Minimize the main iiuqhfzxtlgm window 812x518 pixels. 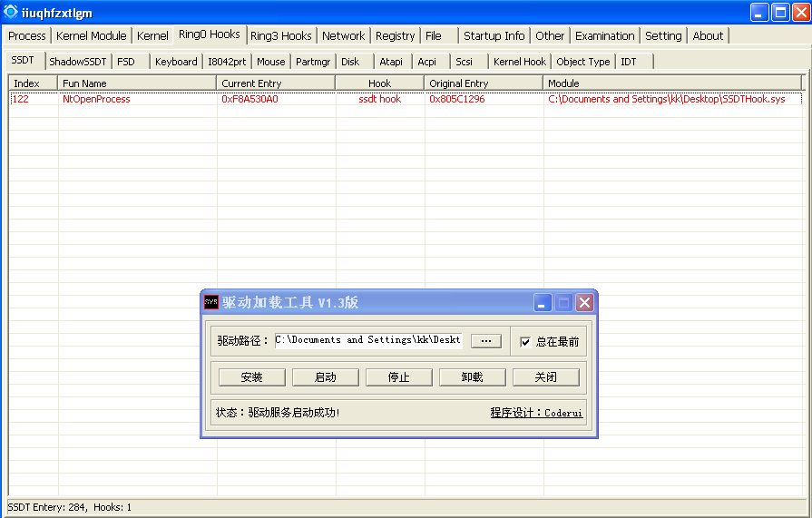759,13
